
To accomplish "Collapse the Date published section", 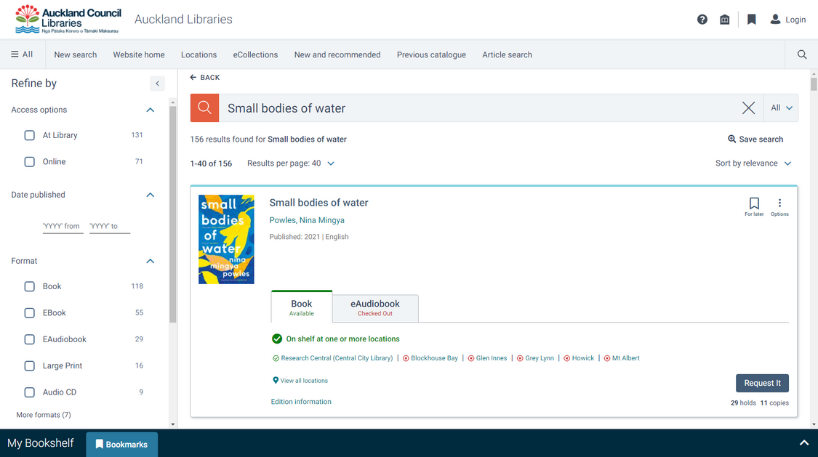I will (x=150, y=195).
